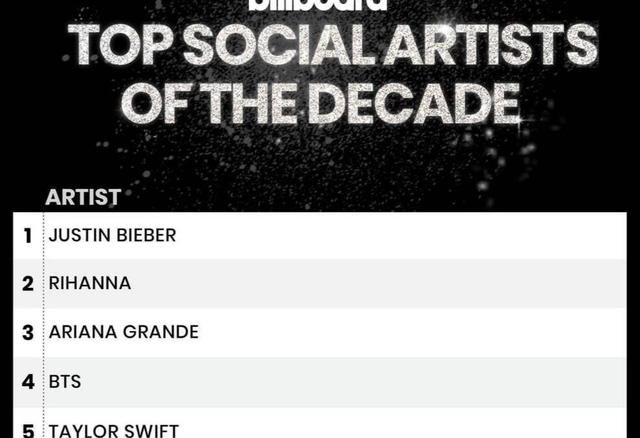
Task: Select rank number 1
Action: pos(27,236)
